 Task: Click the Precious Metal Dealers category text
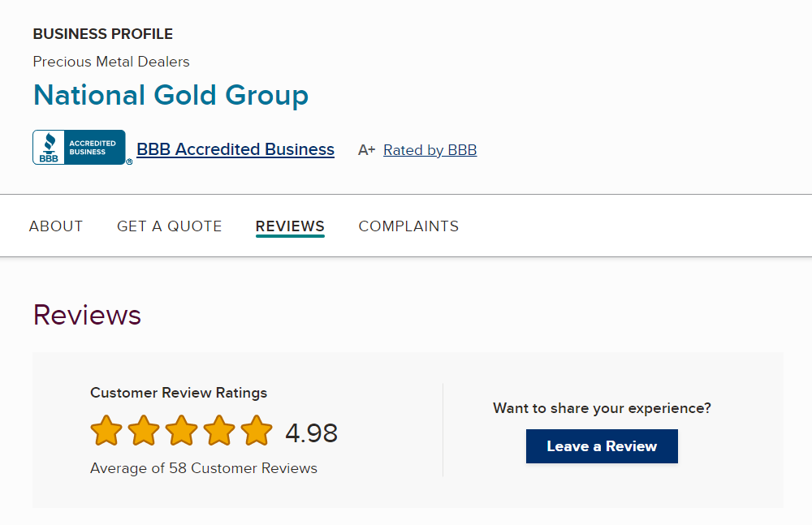pyautogui.click(x=111, y=62)
